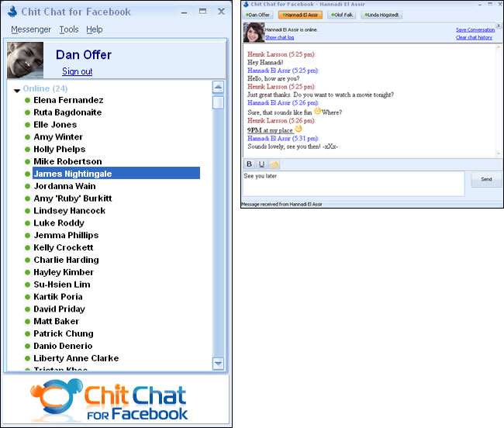
Task: Click the message input field
Action: coord(354,184)
